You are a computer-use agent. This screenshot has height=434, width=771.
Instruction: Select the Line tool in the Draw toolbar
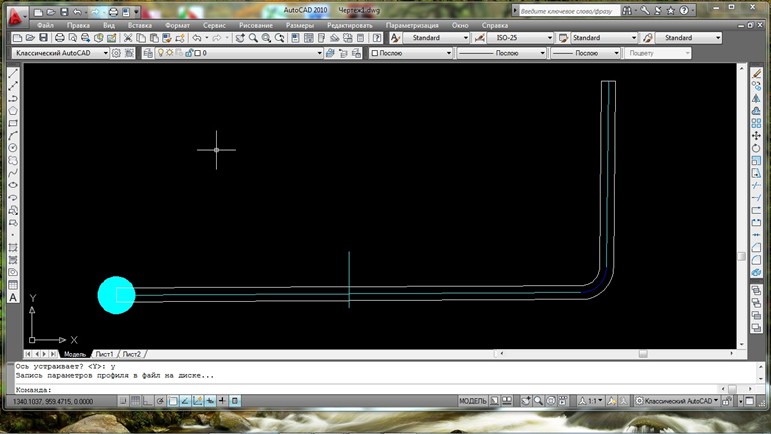click(x=13, y=73)
